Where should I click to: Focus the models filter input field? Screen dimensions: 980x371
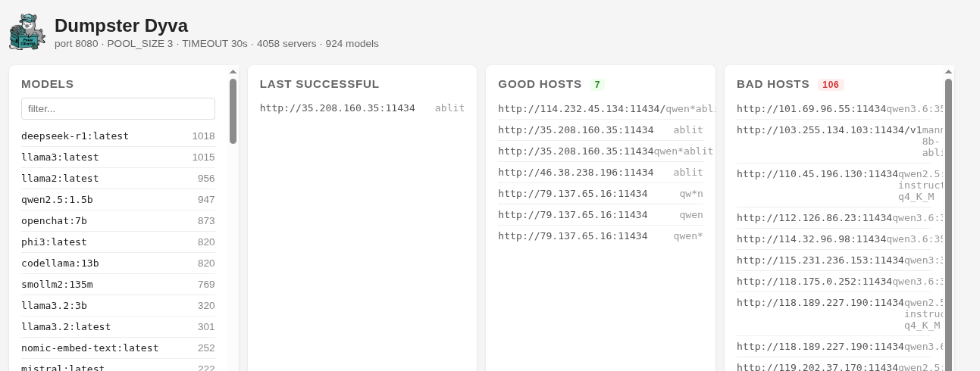pos(118,108)
